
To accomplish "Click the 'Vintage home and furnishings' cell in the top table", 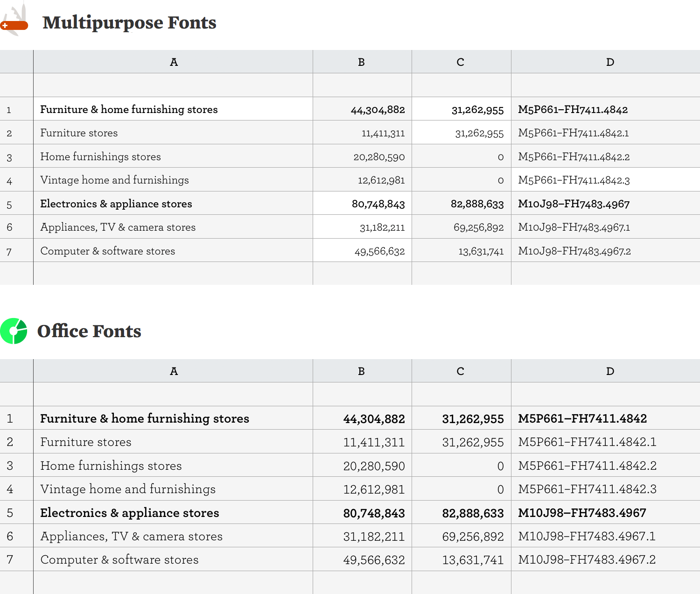I will point(173,179).
